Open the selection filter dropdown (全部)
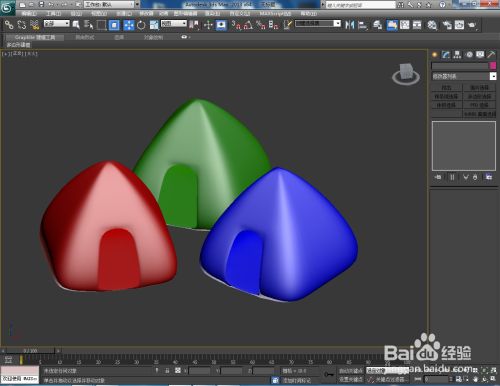This screenshot has width=500, height=386. click(57, 23)
